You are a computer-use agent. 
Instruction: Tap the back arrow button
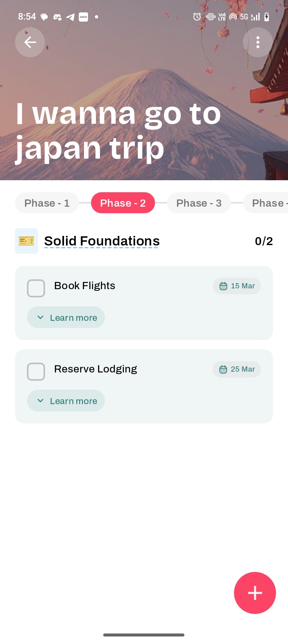pyautogui.click(x=30, y=42)
